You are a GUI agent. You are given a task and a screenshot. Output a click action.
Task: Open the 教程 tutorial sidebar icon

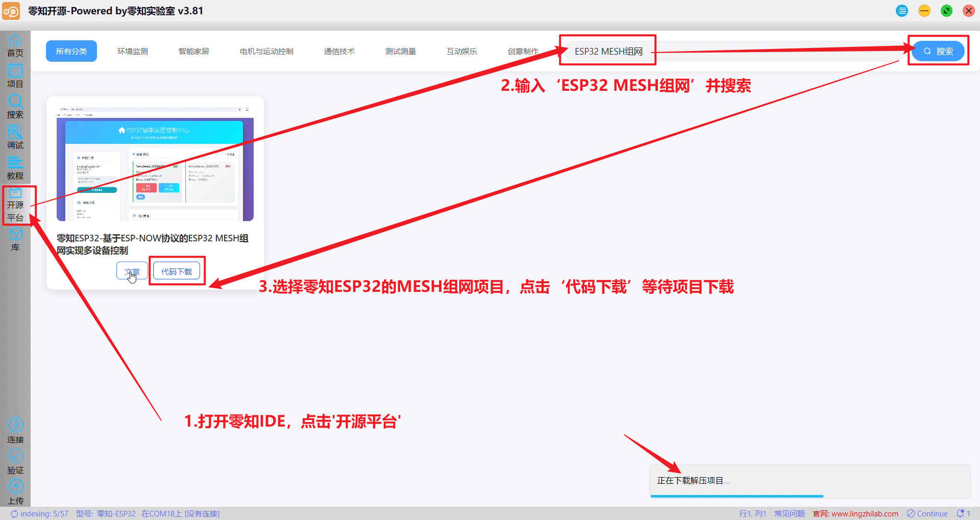coord(15,167)
